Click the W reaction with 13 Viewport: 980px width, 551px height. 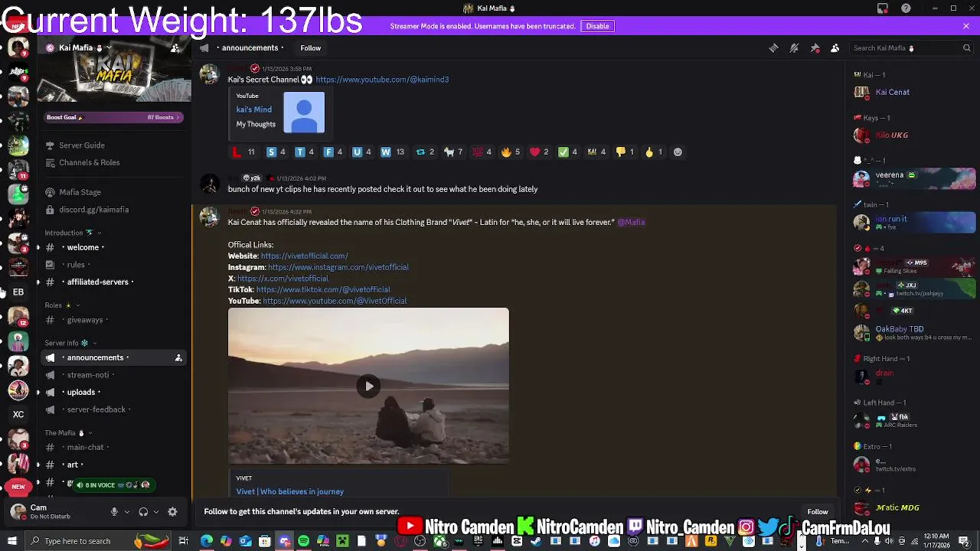click(392, 152)
